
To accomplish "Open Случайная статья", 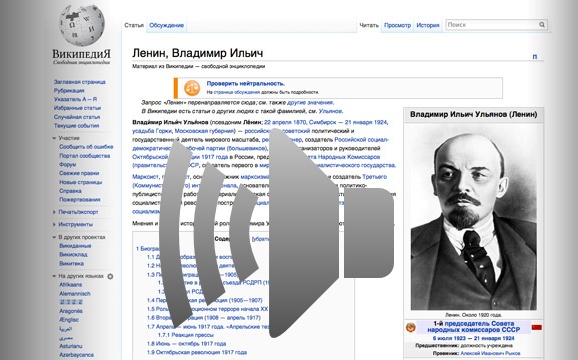I will [77, 117].
